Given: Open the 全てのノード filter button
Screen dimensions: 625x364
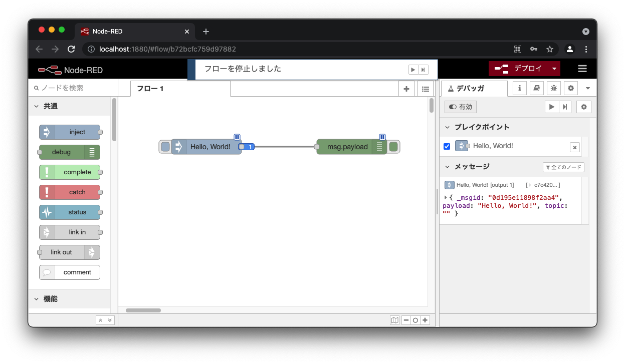Looking at the screenshot, I should coord(563,167).
